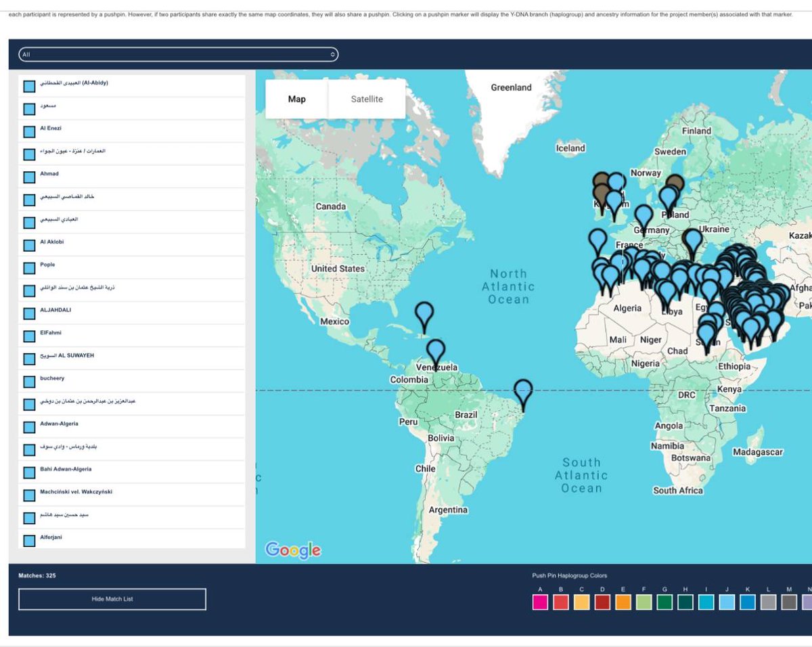The height and width of the screenshot is (647, 812).
Task: Click the dark teal haplogroup H swatch
Action: [x=685, y=602]
